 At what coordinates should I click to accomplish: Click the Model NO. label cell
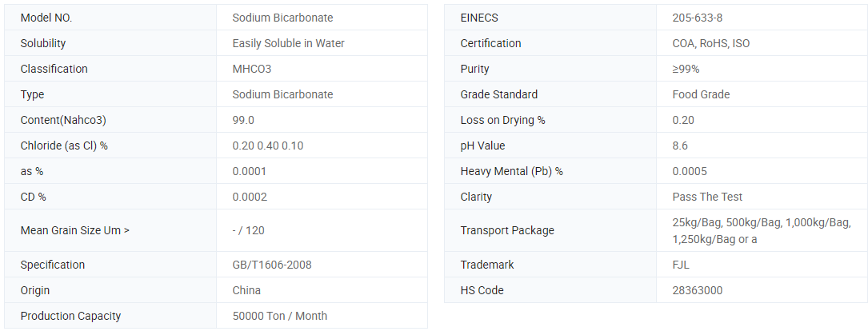pos(51,18)
